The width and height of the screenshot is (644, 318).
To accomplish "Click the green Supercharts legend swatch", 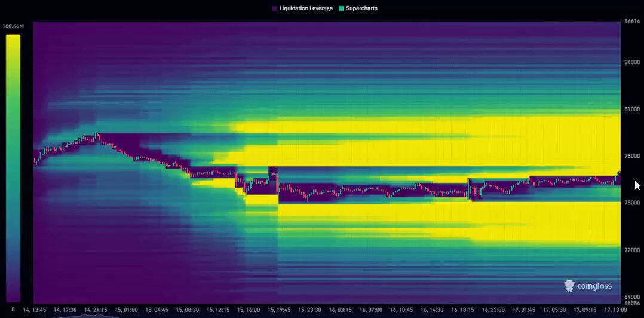I will pos(341,8).
